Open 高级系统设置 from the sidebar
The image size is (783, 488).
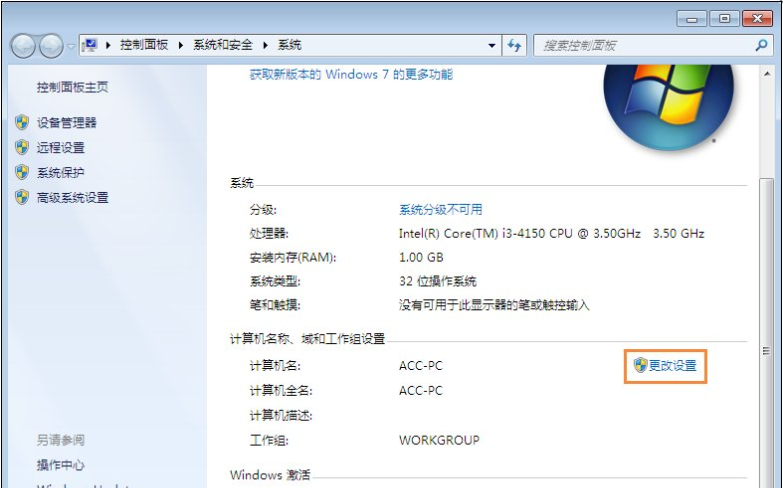72,198
